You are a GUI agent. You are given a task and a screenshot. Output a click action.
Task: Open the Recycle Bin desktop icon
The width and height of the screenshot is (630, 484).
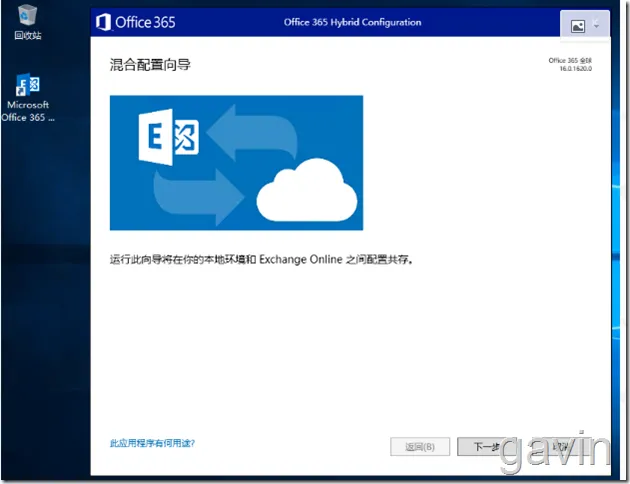(27, 22)
